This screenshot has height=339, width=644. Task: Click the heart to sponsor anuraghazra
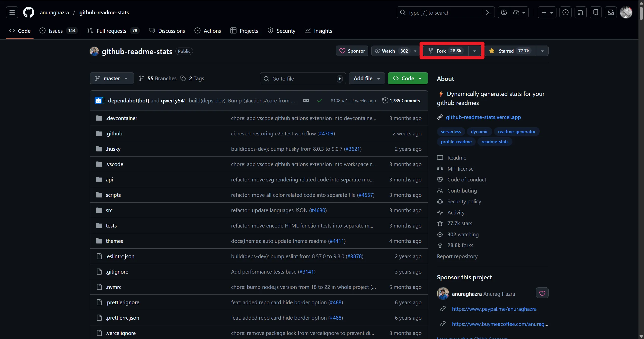542,293
